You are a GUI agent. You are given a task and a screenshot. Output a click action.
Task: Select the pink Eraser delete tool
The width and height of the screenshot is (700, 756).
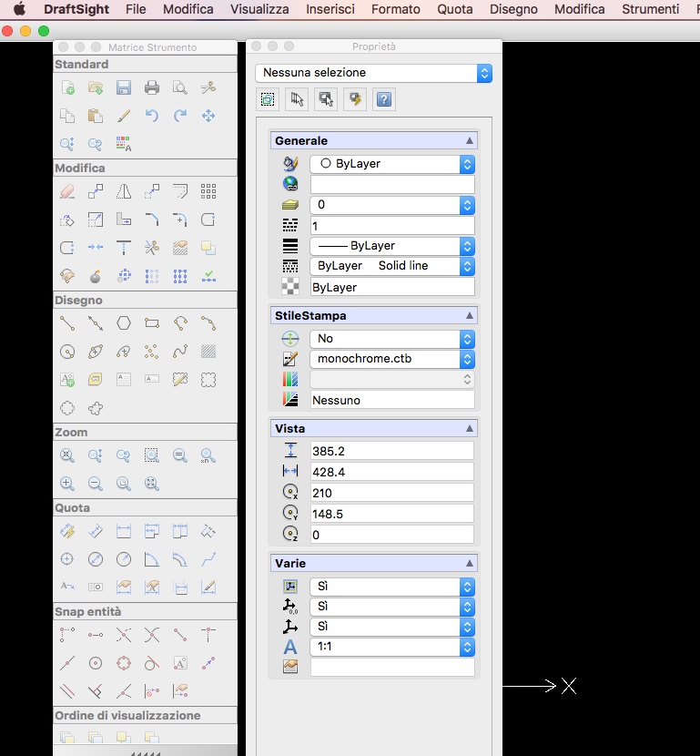[67, 191]
